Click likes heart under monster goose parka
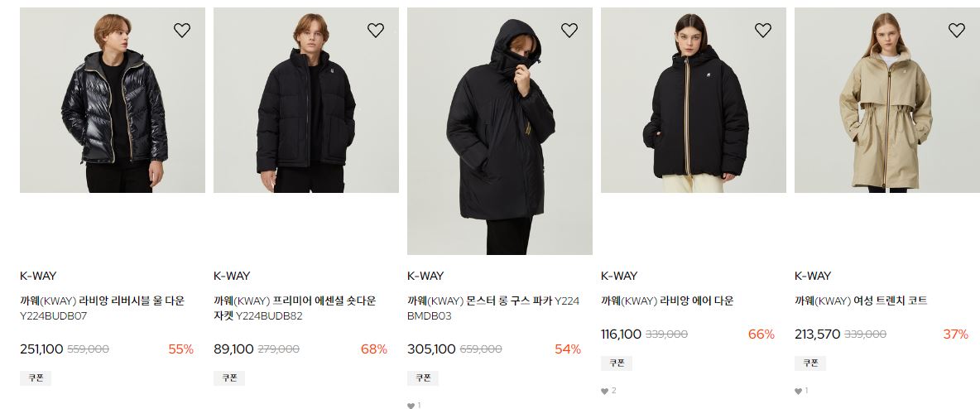The height and width of the screenshot is (409, 980). point(411,405)
